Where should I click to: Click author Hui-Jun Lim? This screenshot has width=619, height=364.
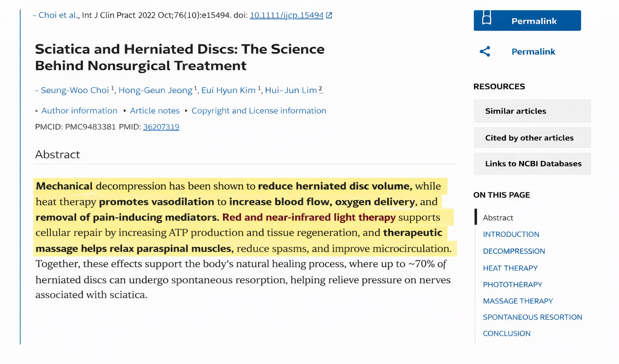click(x=291, y=90)
